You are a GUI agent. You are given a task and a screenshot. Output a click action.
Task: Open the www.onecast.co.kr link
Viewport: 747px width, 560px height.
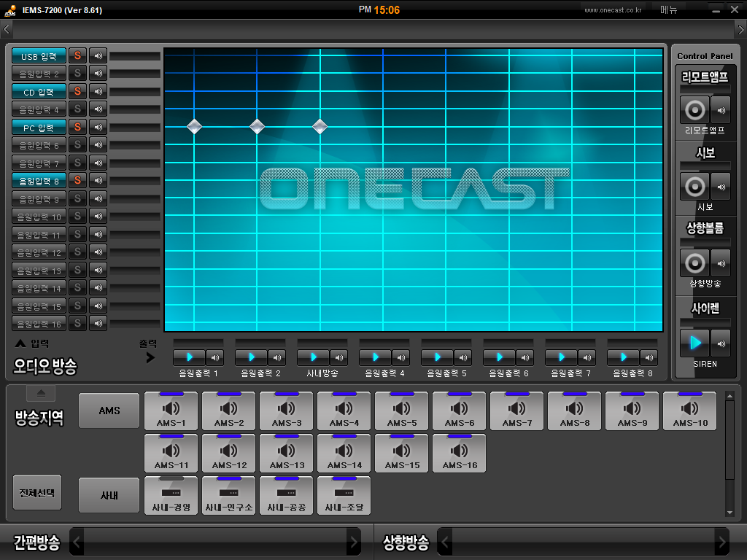coord(613,10)
